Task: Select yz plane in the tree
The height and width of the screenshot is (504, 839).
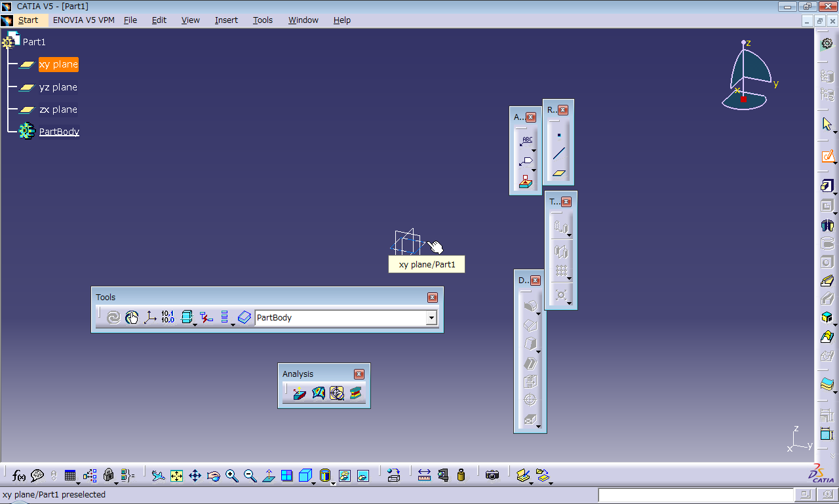Action: click(x=58, y=87)
